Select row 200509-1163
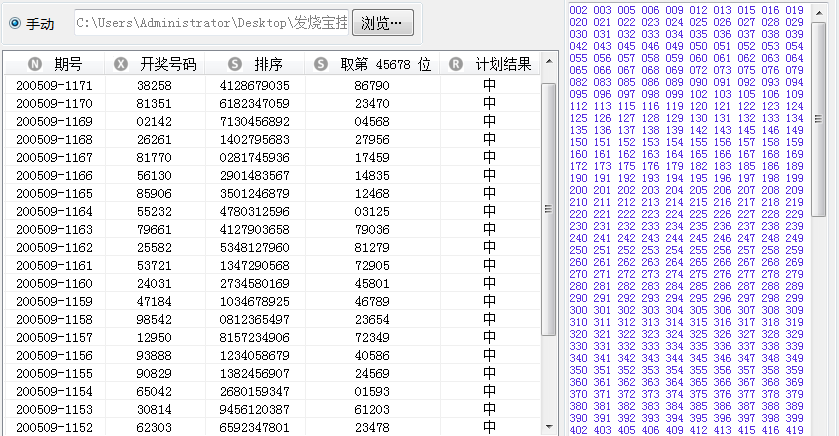The width and height of the screenshot is (839, 436). [x=272, y=230]
